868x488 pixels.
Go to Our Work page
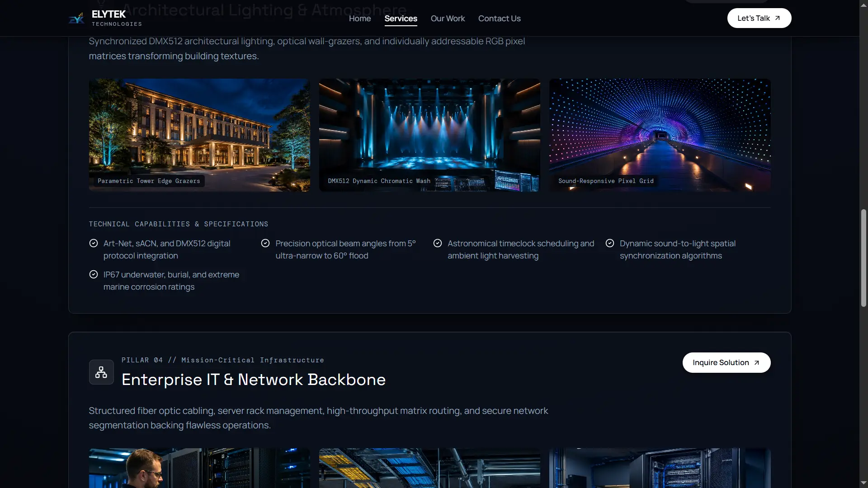pos(448,19)
